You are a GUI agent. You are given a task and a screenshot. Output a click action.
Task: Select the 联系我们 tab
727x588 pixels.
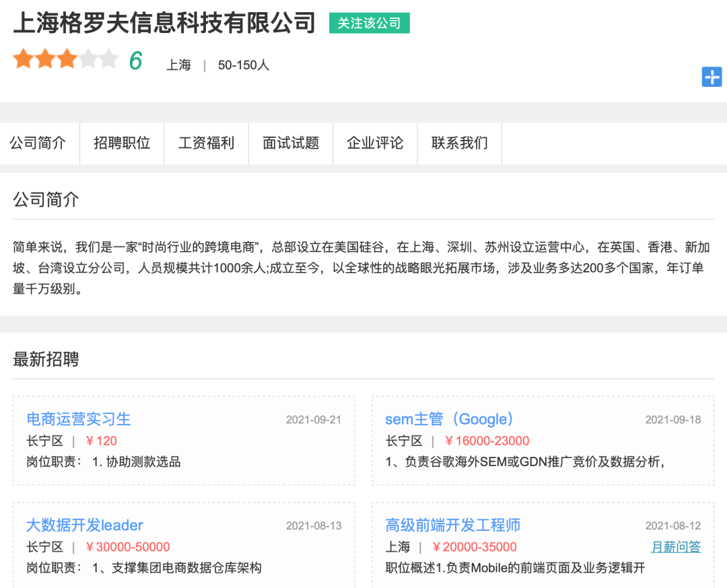click(x=460, y=143)
